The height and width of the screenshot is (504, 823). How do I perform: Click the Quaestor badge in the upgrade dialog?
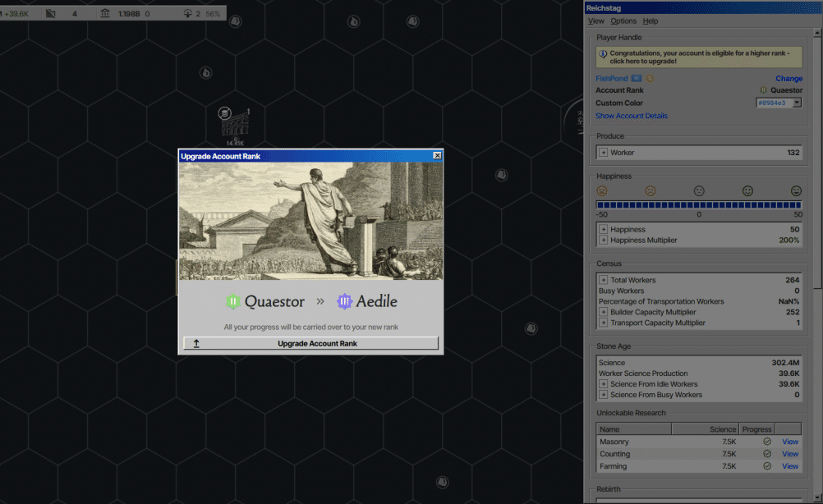[232, 301]
